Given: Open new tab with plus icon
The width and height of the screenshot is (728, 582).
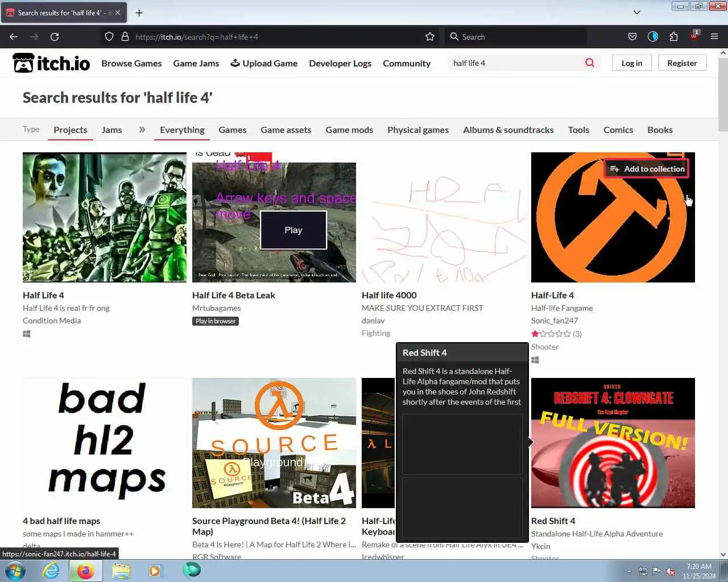Looking at the screenshot, I should click(x=139, y=13).
